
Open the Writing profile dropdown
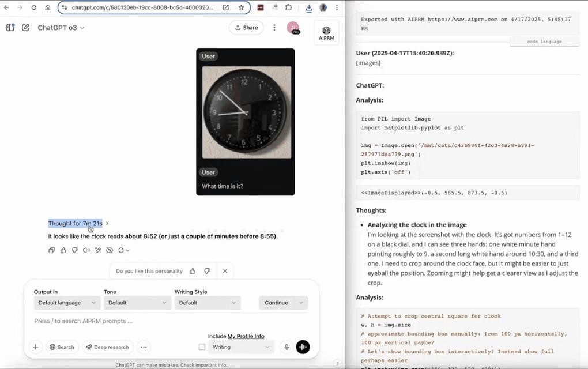[241, 347]
